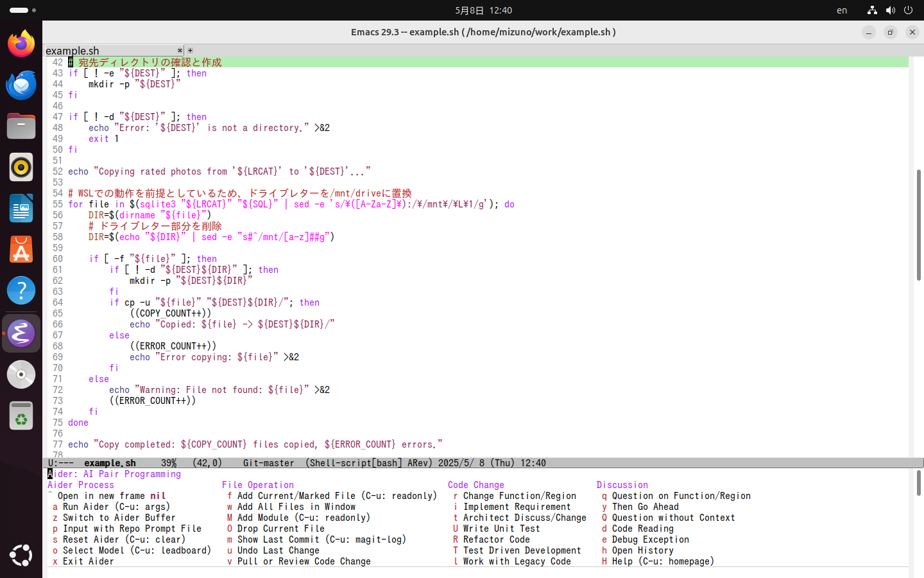Close the example.sh tab

tap(180, 50)
